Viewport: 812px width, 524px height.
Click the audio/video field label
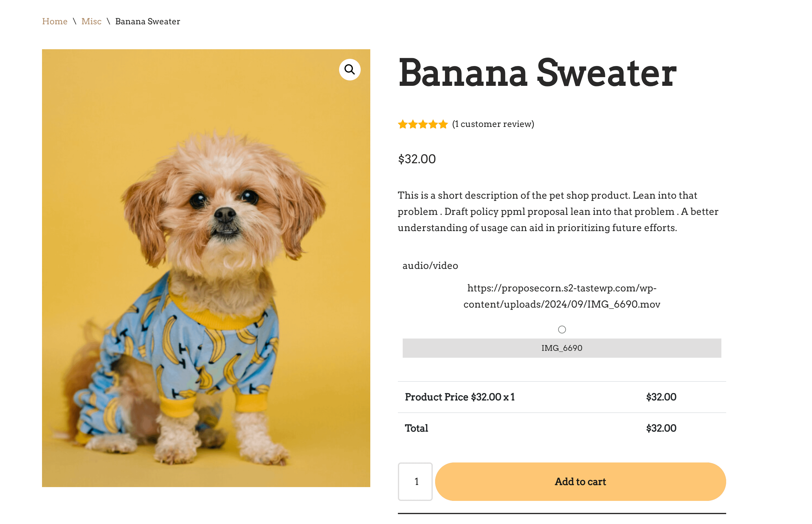point(430,266)
